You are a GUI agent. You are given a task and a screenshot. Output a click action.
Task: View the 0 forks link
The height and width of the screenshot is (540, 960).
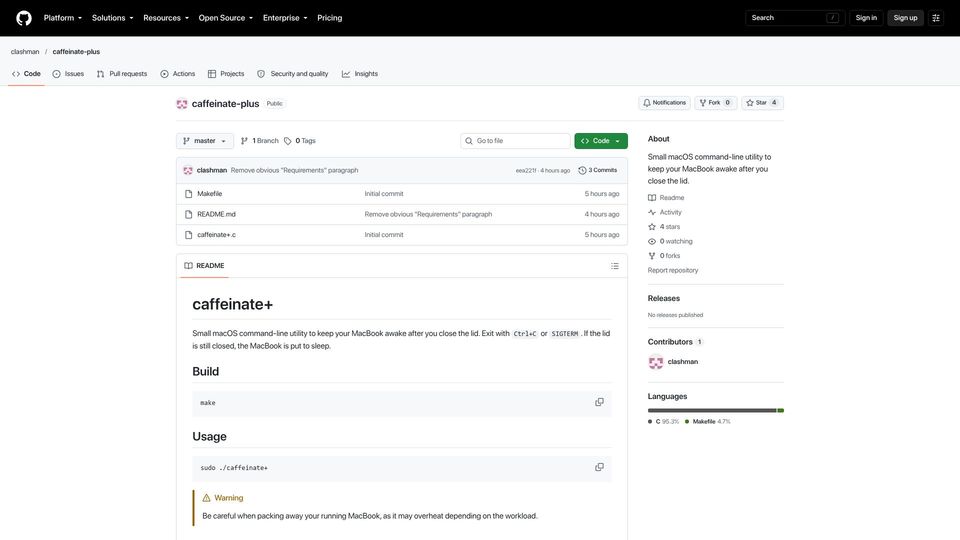coord(664,256)
